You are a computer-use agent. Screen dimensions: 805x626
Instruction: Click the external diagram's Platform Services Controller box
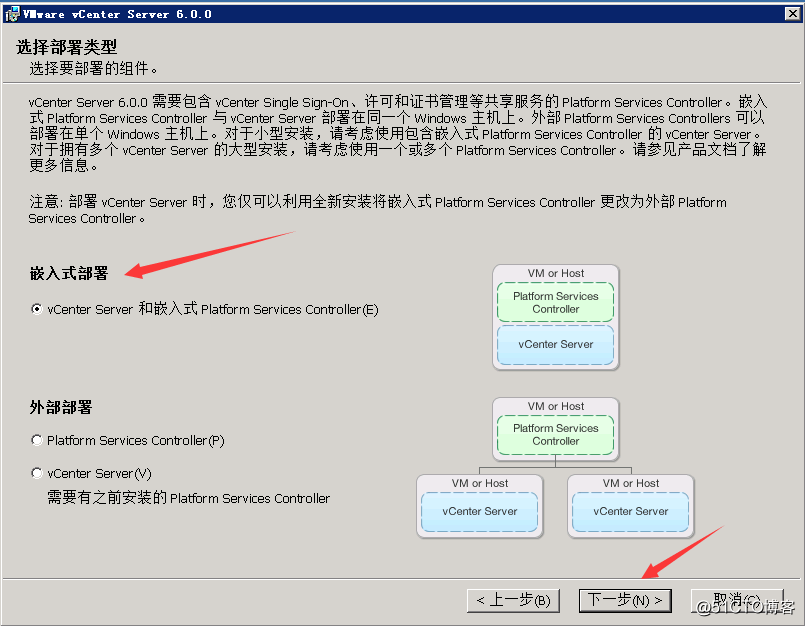coord(555,435)
